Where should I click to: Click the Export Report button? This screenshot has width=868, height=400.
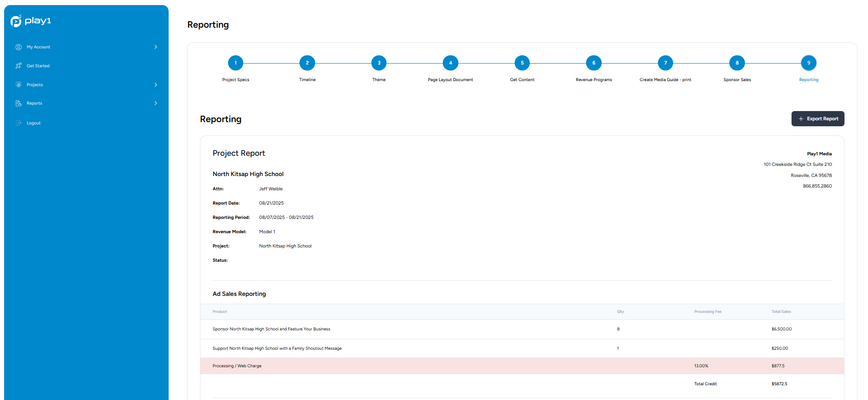(818, 118)
